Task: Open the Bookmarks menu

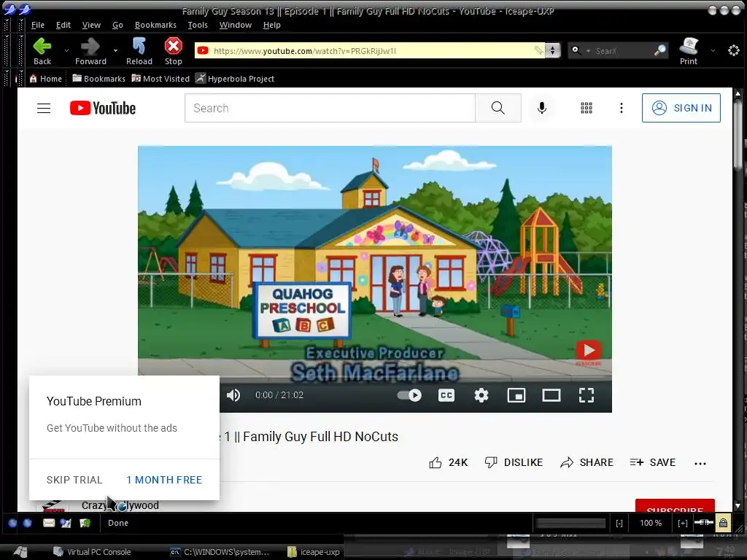Action: (155, 25)
